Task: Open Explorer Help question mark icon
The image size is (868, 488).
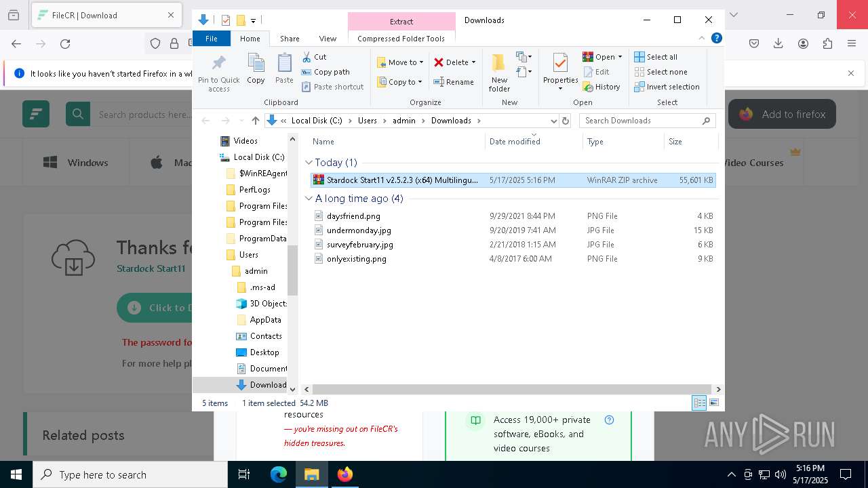Action: coord(716,39)
